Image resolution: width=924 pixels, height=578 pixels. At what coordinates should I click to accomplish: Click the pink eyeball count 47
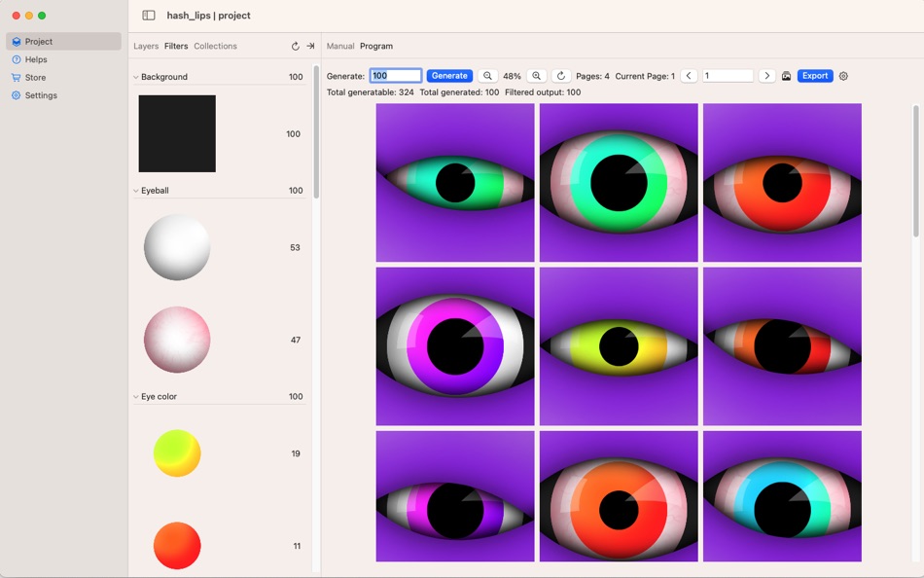pyautogui.click(x=296, y=340)
